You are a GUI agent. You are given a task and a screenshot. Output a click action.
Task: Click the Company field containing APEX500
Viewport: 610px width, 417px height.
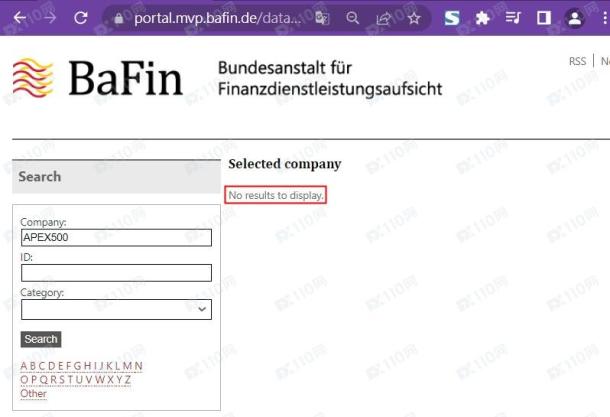point(116,237)
